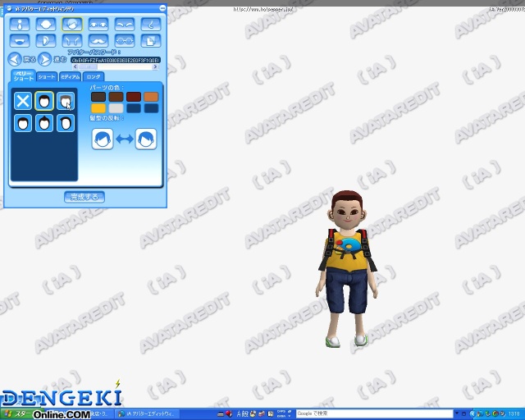Click the round left-arrow 戻る icon
Screen dimensions: 525x420
tap(15, 59)
